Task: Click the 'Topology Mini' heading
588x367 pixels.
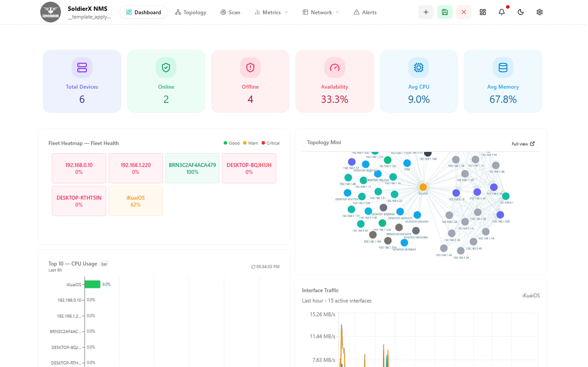Action: click(324, 142)
